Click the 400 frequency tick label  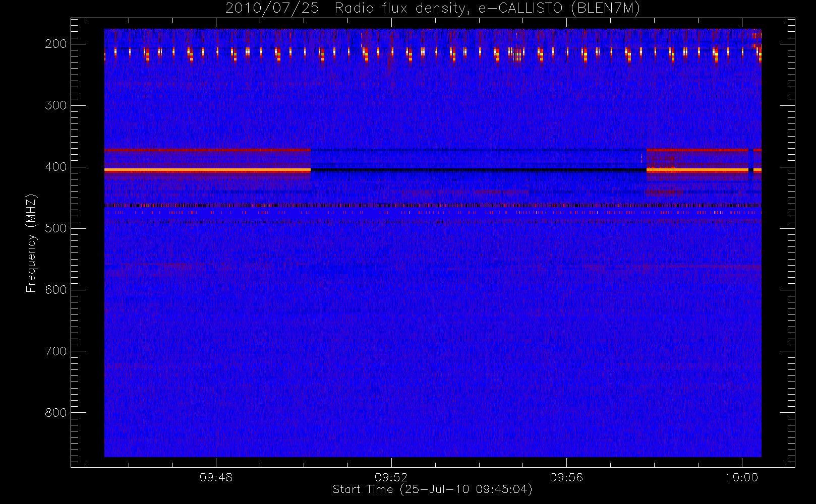(x=56, y=167)
